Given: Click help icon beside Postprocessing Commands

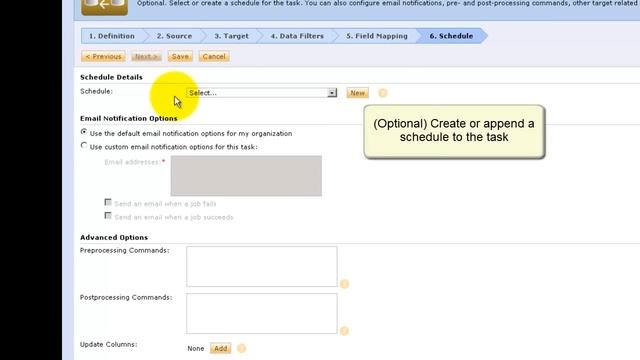Looking at the screenshot, I should tap(344, 331).
